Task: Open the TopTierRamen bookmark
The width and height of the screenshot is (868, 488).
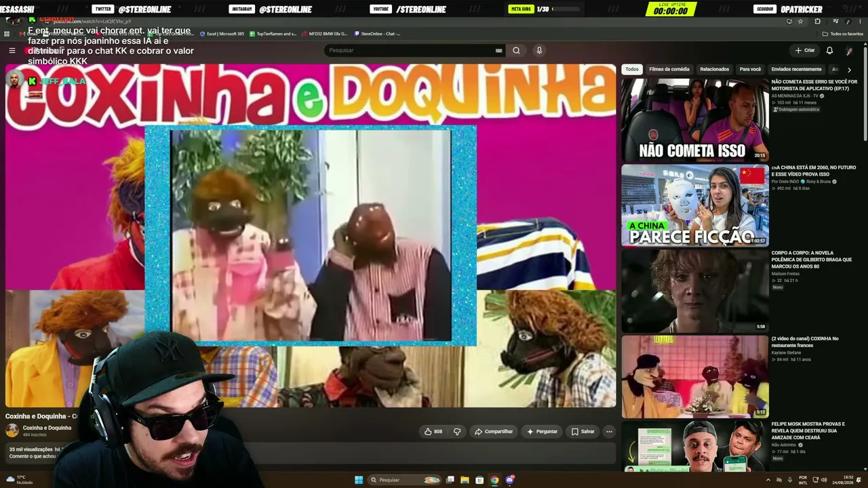Action: pos(273,33)
